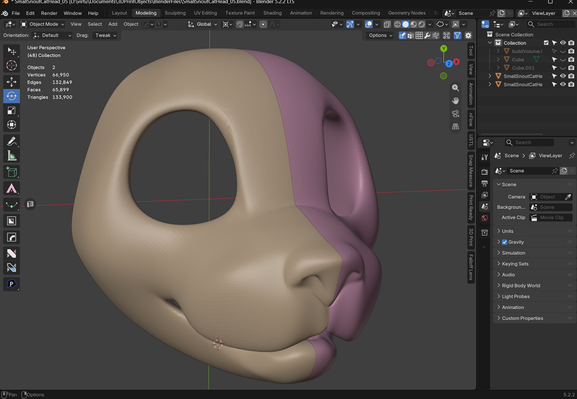The width and height of the screenshot is (577, 399).
Task: Collapse the Scene panel header
Action: point(534,184)
